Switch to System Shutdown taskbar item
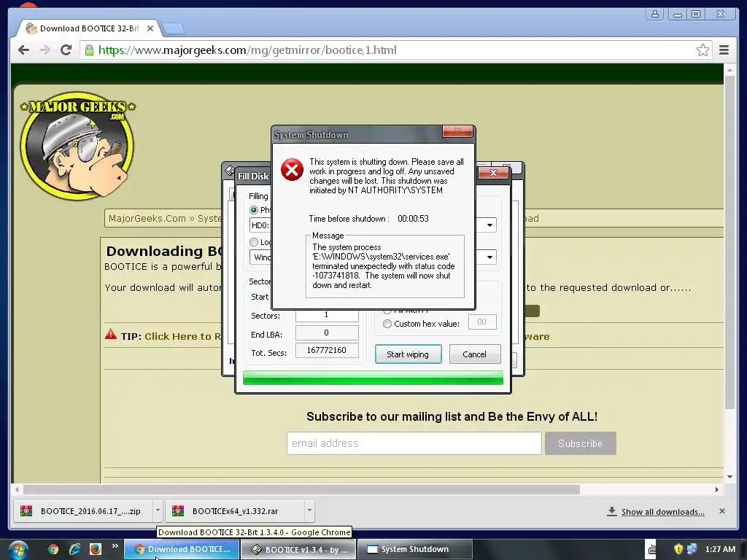The image size is (747, 560). tap(414, 550)
